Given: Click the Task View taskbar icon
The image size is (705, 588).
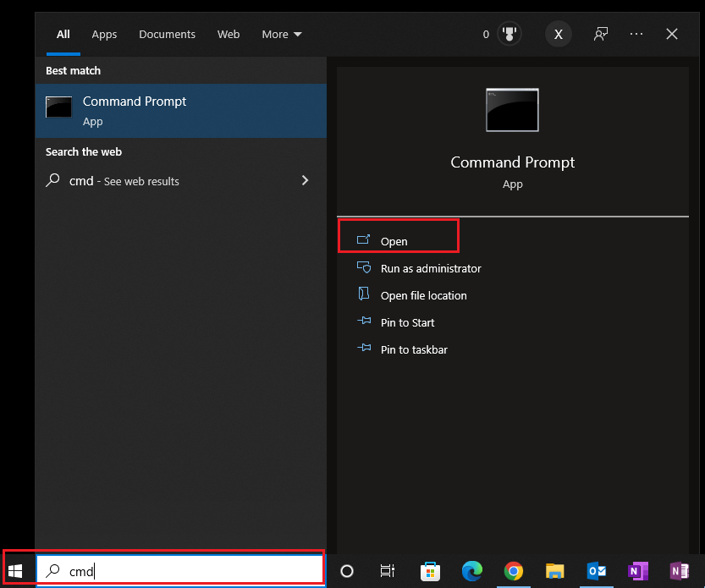Looking at the screenshot, I should tap(388, 571).
